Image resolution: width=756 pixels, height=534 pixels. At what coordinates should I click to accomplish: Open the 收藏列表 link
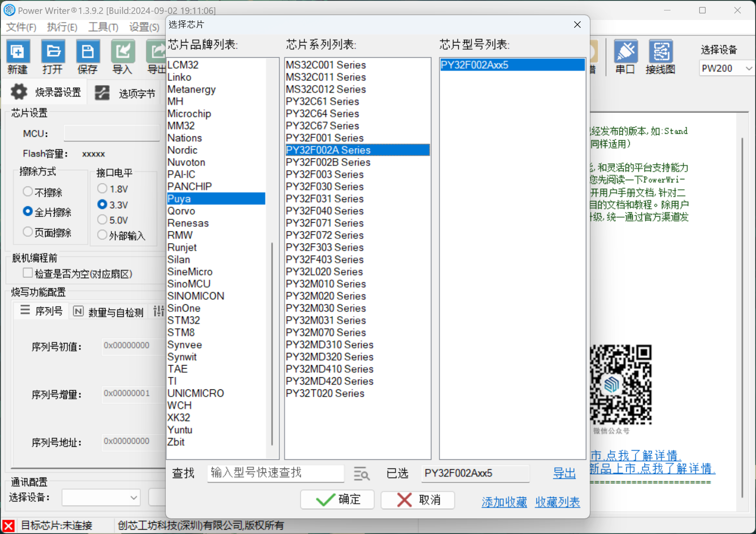pos(558,502)
